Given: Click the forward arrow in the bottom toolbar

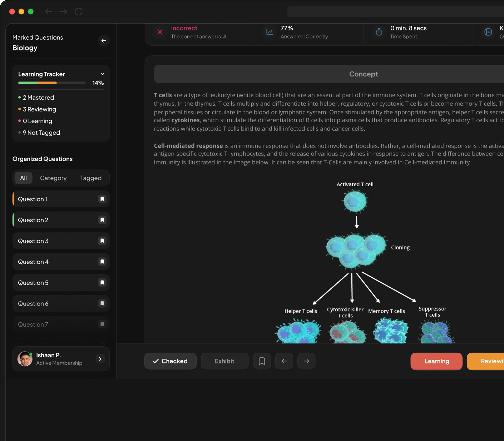Looking at the screenshot, I should pos(306,361).
